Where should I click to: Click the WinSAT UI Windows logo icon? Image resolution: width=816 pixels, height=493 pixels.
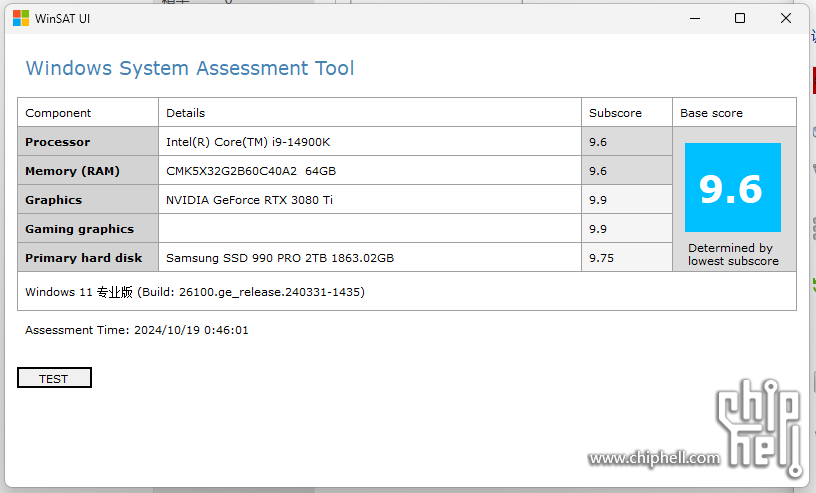pos(21,18)
